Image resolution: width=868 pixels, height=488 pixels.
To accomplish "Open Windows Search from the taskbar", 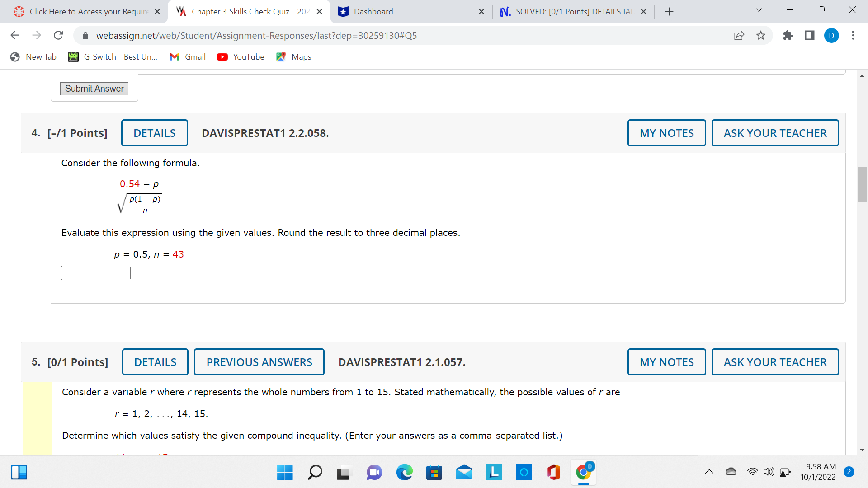I will click(315, 472).
